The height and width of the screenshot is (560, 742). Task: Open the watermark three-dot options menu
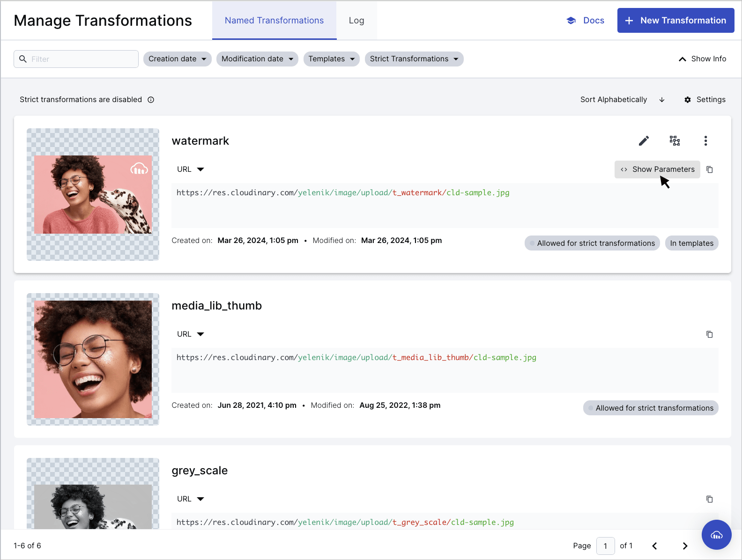pos(705,141)
